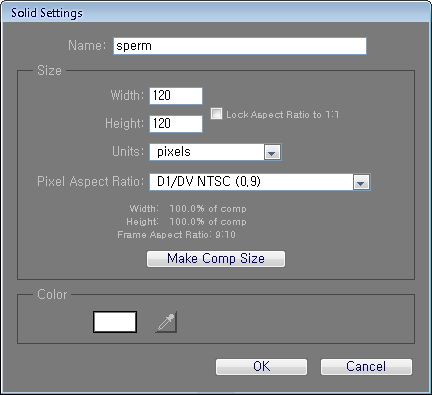
Task: Select the Width input field
Action: (176, 96)
